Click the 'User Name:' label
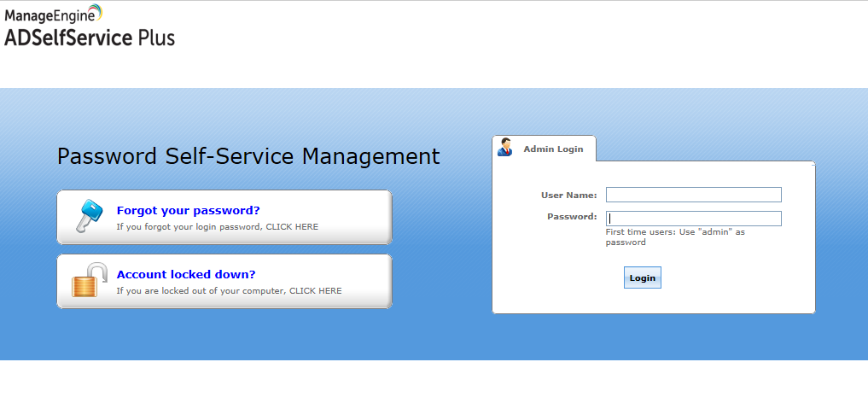 coord(568,196)
